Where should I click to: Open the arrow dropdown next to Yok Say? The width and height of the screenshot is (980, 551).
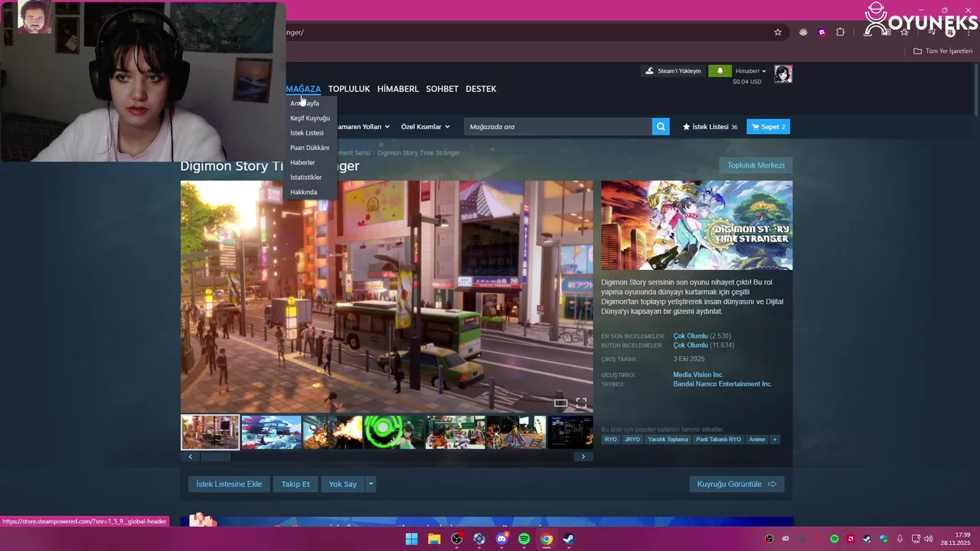tap(371, 484)
